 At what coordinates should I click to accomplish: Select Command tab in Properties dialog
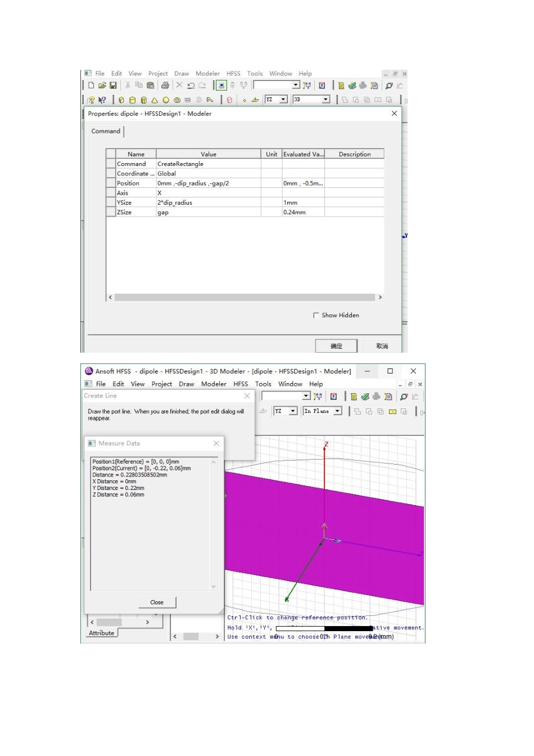[x=106, y=131]
